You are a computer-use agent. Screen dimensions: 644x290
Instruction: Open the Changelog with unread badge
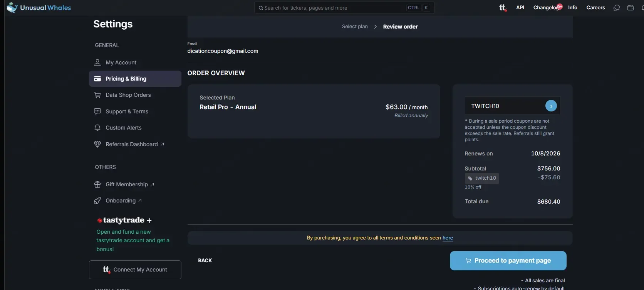coord(546,7)
